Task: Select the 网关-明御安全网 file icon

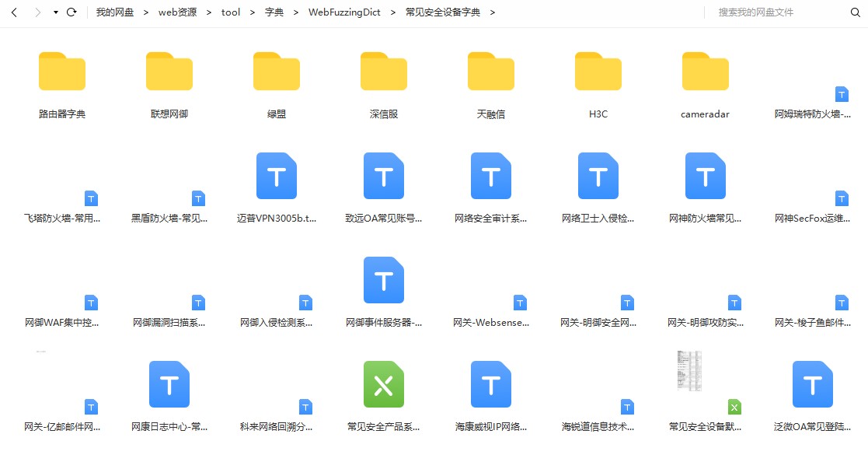Action: 627,303
